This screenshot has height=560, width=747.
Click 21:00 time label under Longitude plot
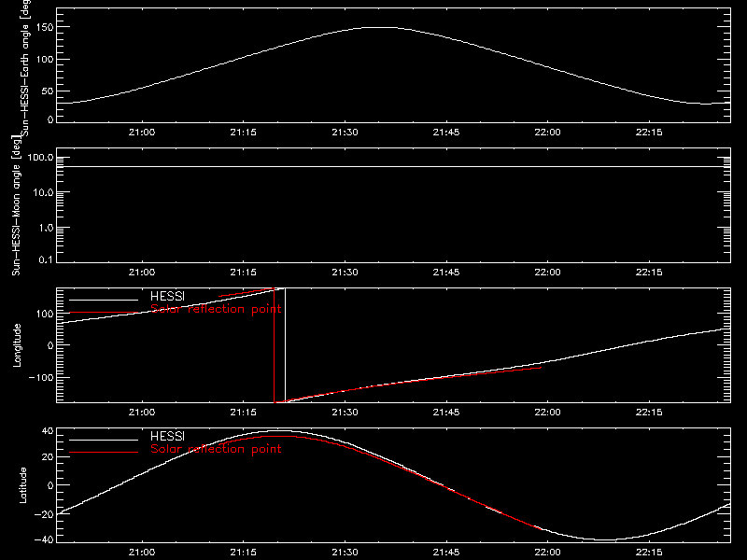(x=142, y=412)
